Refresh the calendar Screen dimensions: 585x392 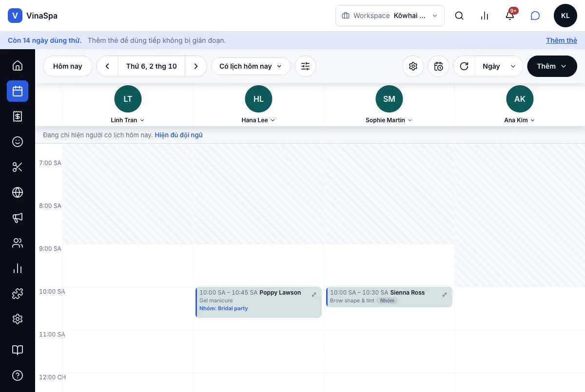coord(464,66)
